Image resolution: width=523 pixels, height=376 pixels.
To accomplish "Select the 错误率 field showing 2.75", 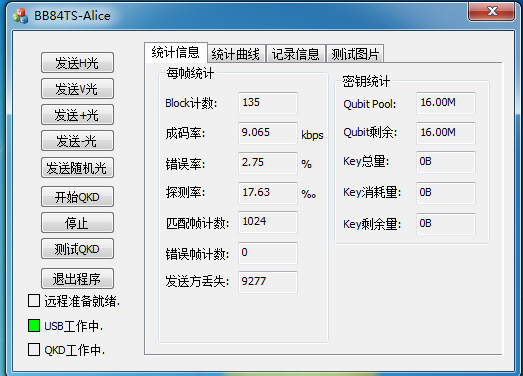I will 268,163.
